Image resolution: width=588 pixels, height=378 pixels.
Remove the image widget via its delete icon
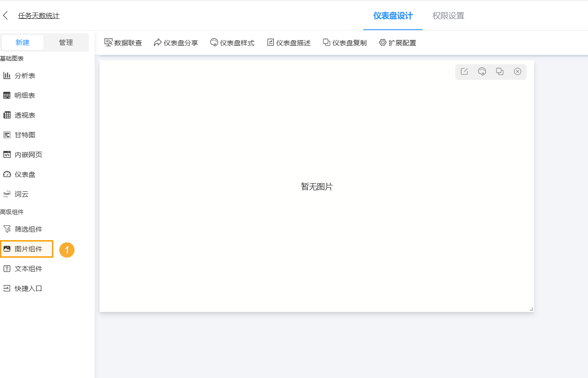click(x=518, y=71)
